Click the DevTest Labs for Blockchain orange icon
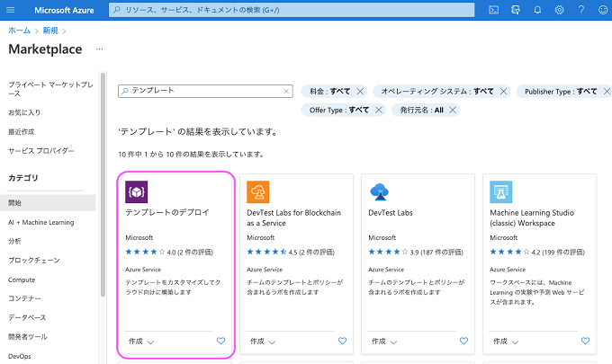Image resolution: width=612 pixels, height=364 pixels. point(258,191)
